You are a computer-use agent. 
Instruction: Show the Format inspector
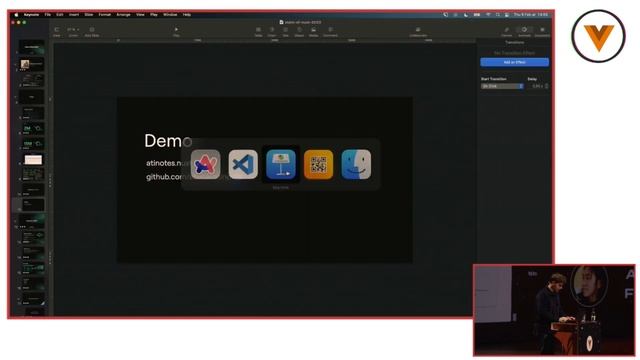click(x=507, y=32)
